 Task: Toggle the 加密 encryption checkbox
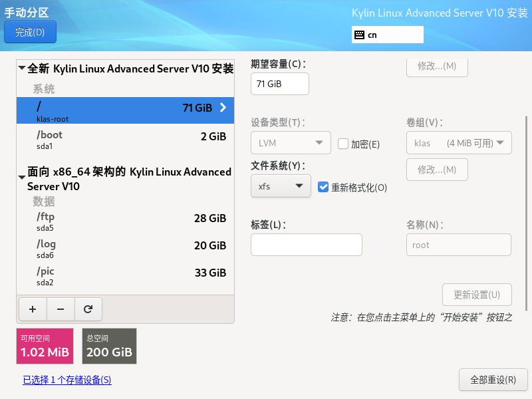[x=343, y=144]
